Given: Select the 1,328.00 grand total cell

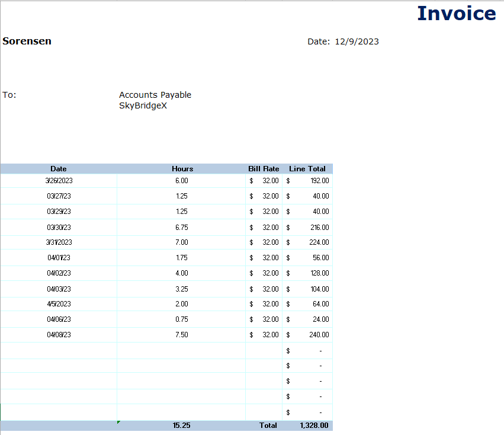Looking at the screenshot, I should point(313,426).
